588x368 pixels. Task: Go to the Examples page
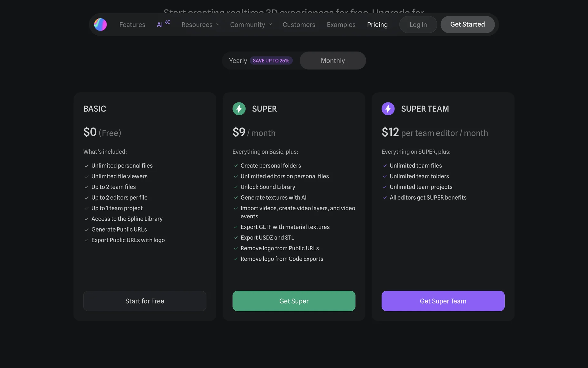coord(341,25)
